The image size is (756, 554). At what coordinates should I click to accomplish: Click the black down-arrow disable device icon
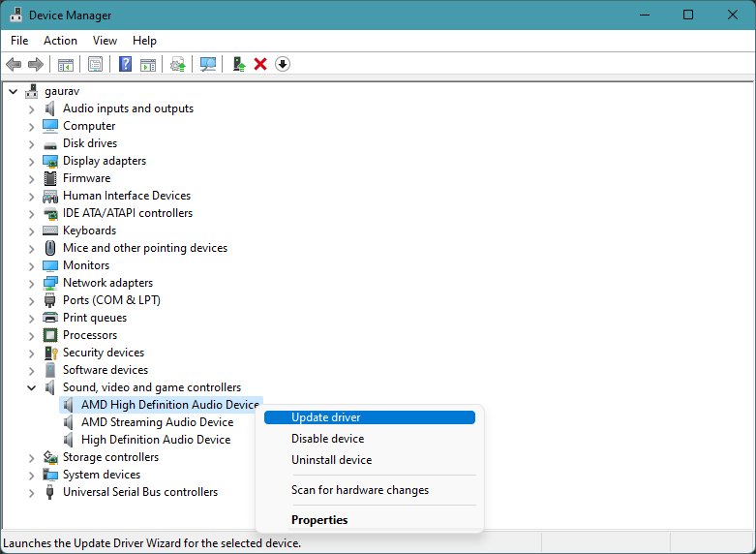click(x=283, y=64)
